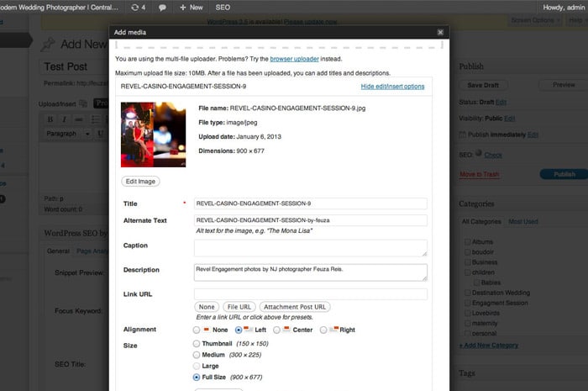Click the Left alignment icon
The width and height of the screenshot is (588, 391).
249,329
